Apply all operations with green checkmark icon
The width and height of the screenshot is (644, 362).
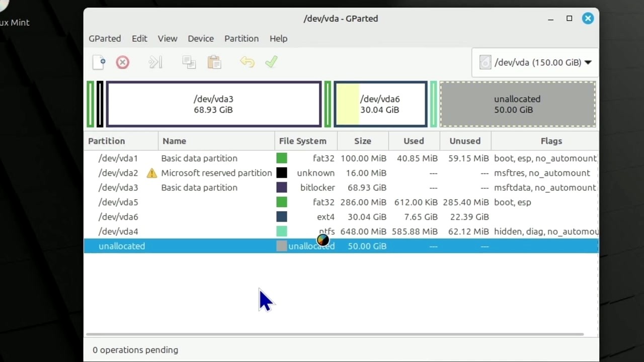click(271, 62)
